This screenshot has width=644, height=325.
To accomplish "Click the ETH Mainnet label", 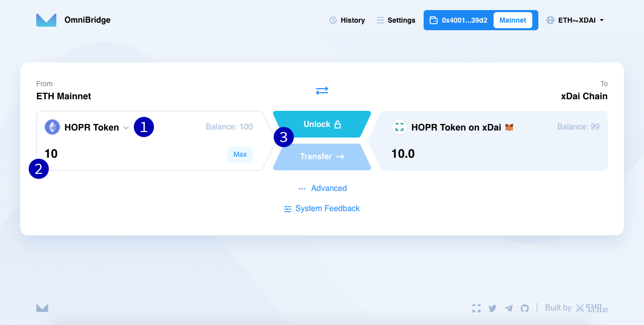I will pos(63,96).
